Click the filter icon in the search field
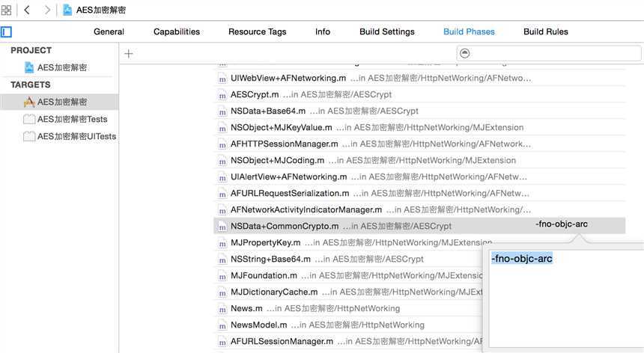 pyautogui.click(x=464, y=53)
